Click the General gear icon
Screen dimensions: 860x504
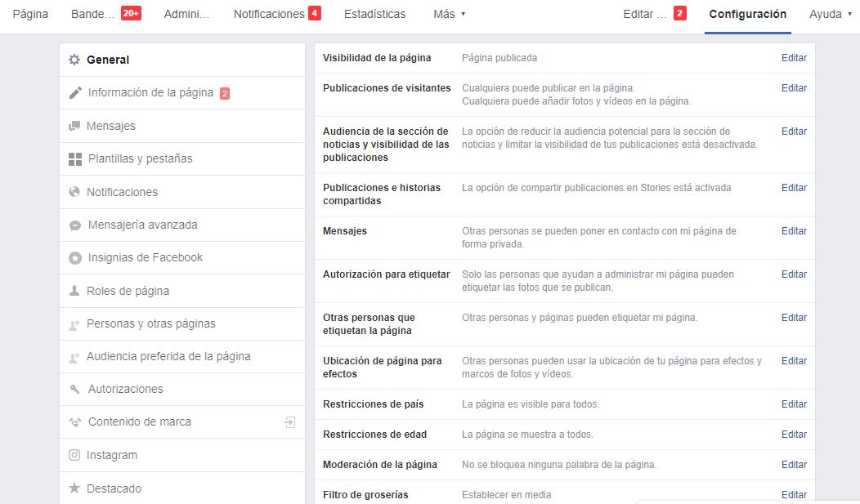pyautogui.click(x=74, y=60)
